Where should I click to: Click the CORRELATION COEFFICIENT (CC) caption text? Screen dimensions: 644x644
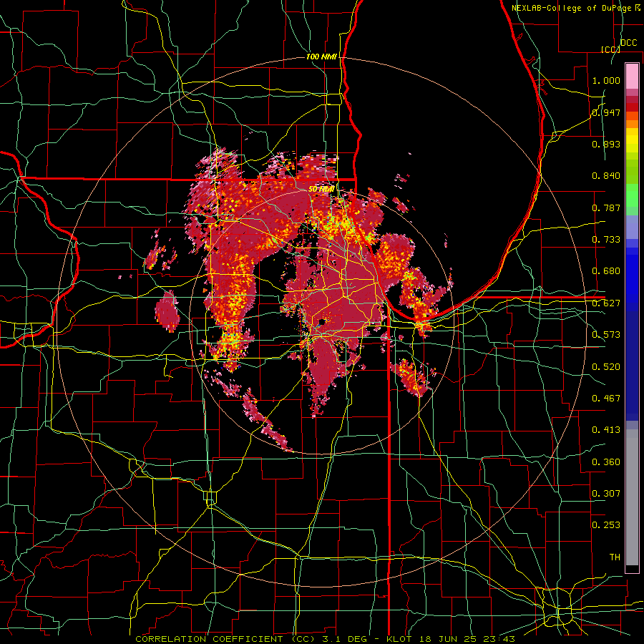coord(225,639)
